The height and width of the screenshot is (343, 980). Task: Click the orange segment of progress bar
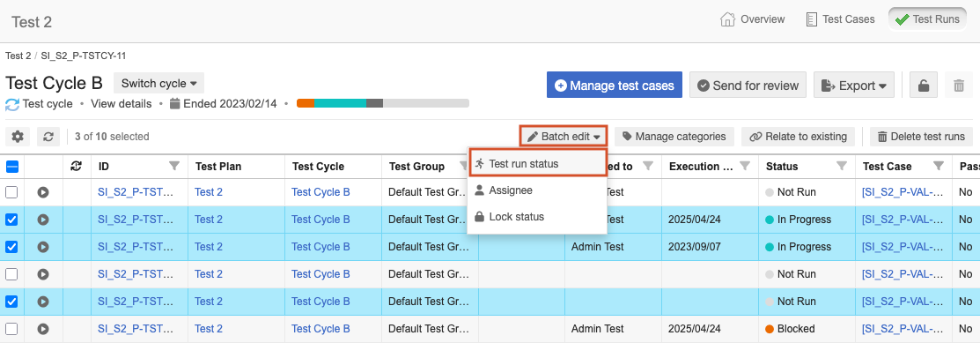click(306, 103)
